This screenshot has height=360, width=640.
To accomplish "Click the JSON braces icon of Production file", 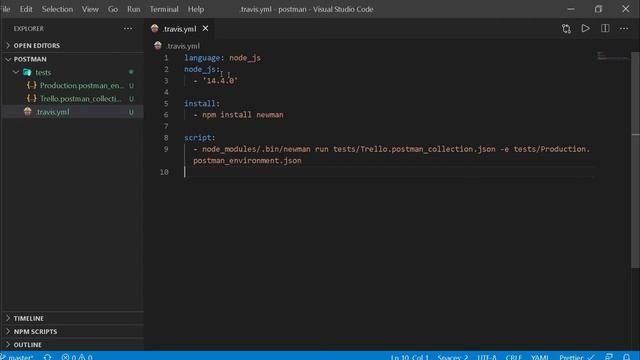I will 31,85.
